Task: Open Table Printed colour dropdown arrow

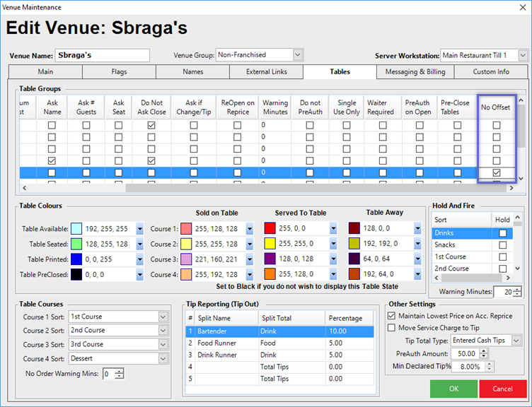Action: 140,259
